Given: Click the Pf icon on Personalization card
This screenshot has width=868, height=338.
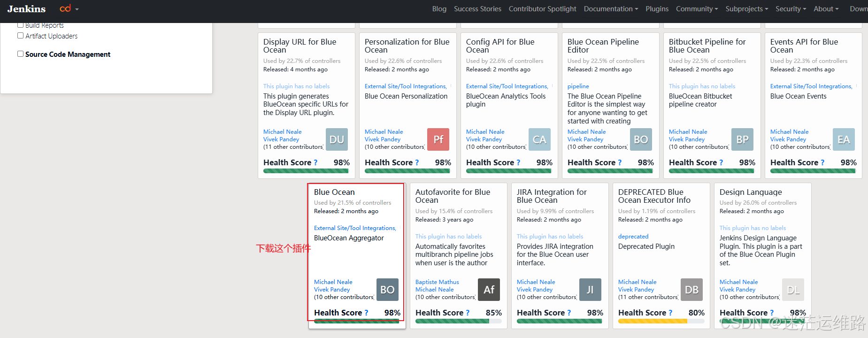Looking at the screenshot, I should [438, 139].
